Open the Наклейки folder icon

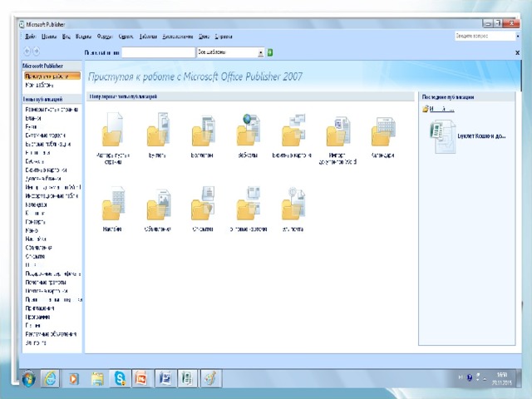112,205
